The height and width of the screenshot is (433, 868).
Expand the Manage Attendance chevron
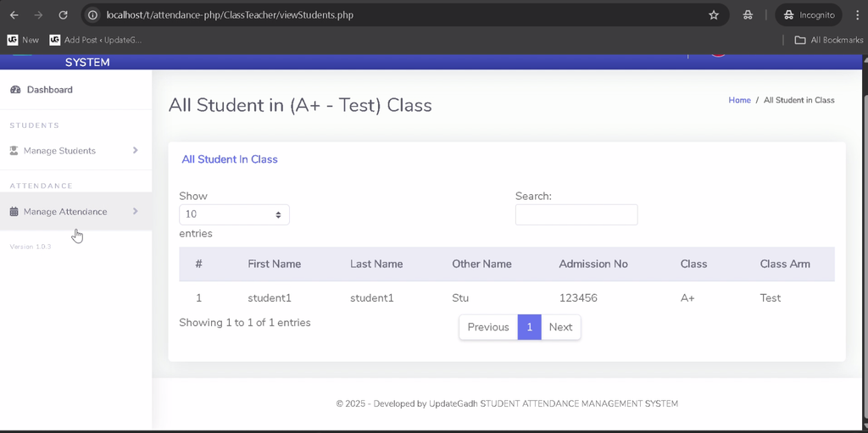click(x=135, y=211)
